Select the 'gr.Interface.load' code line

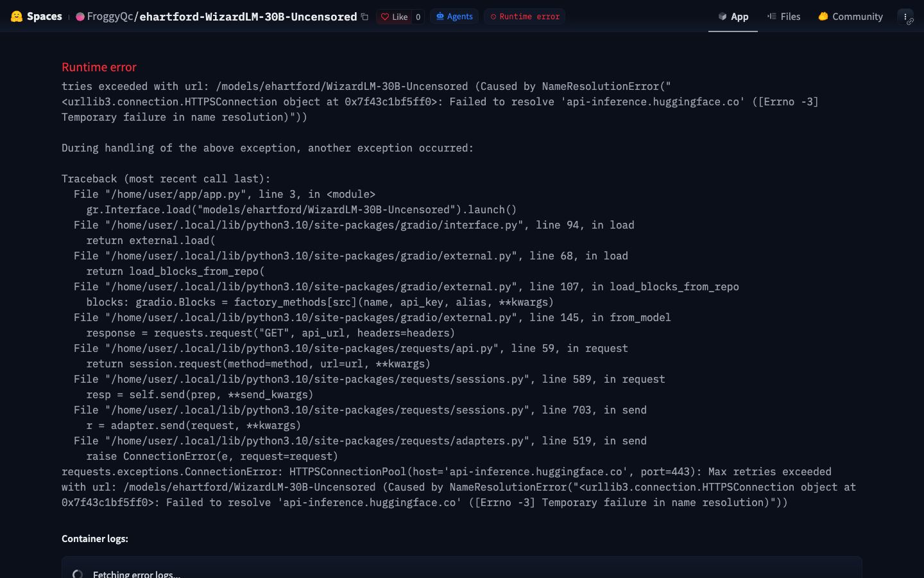tap(302, 209)
